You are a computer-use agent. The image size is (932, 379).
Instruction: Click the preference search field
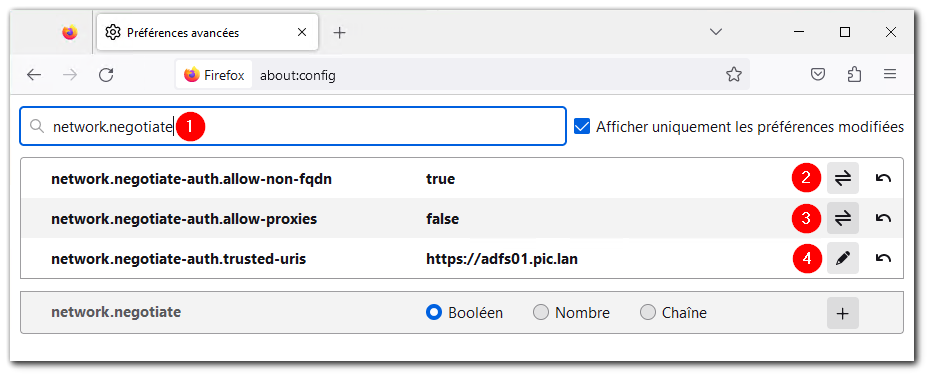(x=293, y=126)
